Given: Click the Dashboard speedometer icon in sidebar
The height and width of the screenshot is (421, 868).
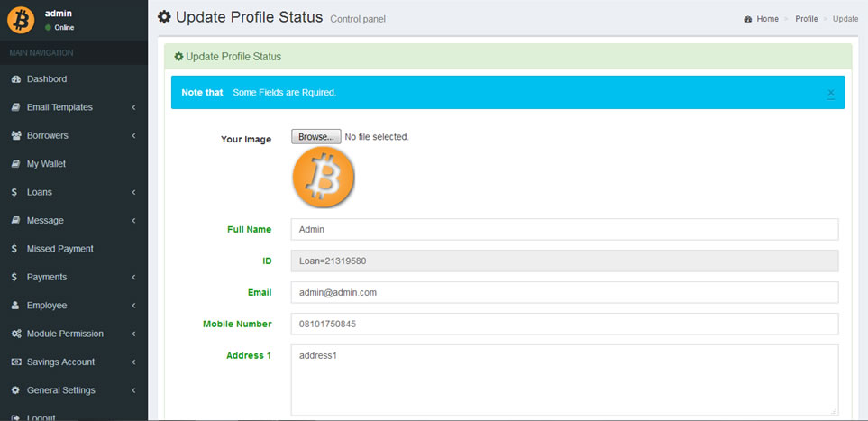Looking at the screenshot, I should (x=16, y=79).
